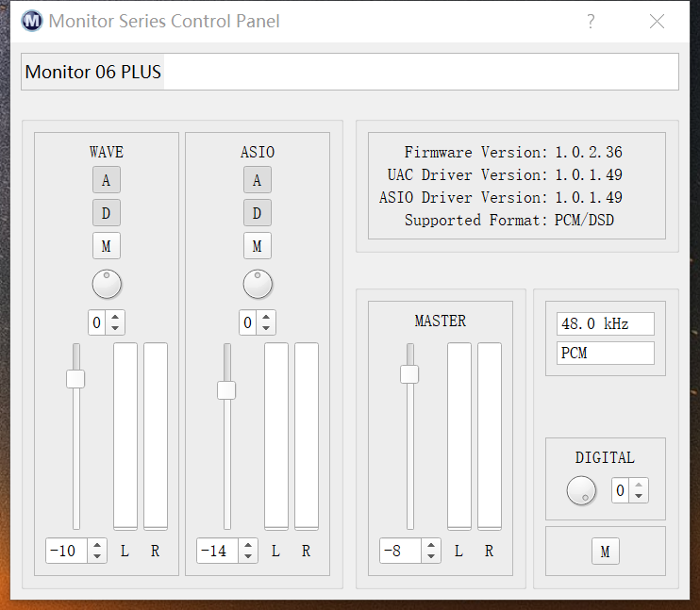Click the WAVE volume fader handle
The width and height of the screenshot is (700, 610).
(75, 379)
